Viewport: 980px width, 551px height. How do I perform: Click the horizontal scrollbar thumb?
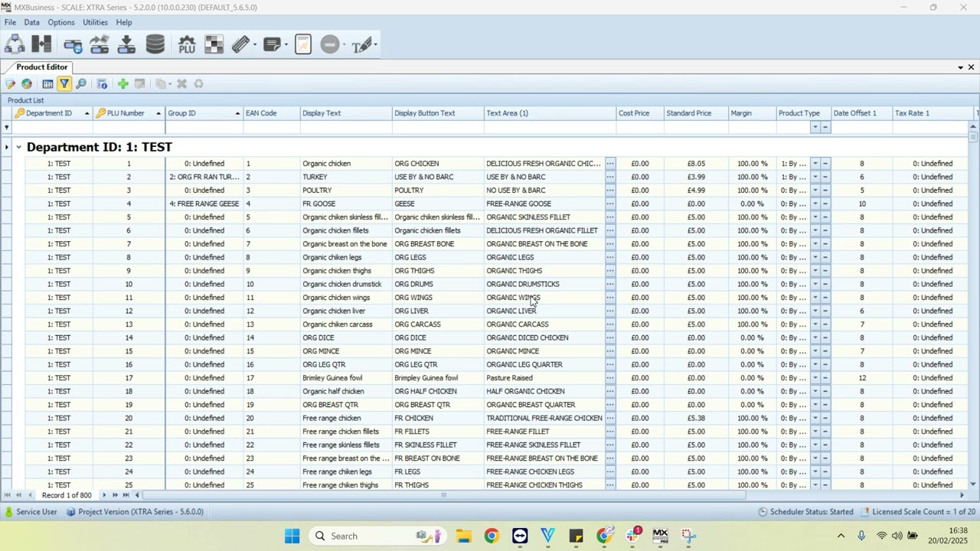(x=444, y=496)
